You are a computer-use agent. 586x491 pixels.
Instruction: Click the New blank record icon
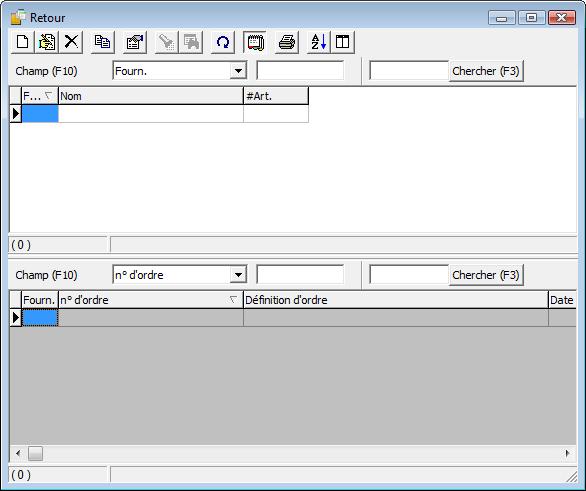pos(22,41)
